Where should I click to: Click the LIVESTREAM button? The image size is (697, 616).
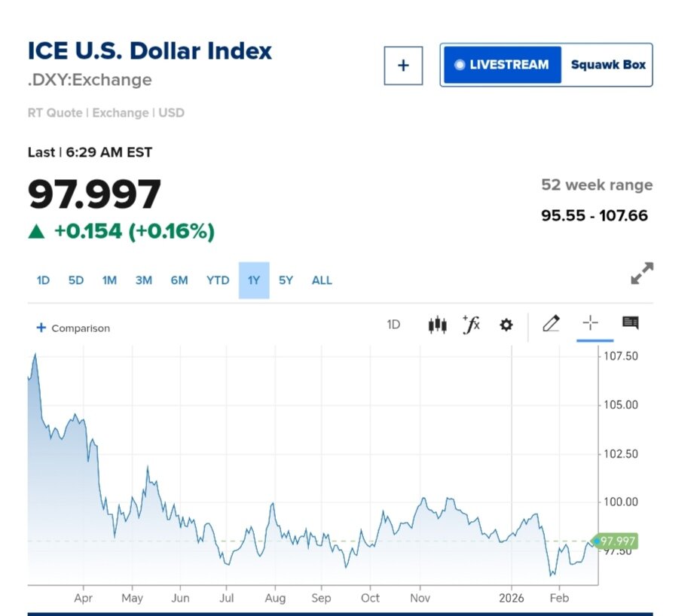pyautogui.click(x=503, y=65)
